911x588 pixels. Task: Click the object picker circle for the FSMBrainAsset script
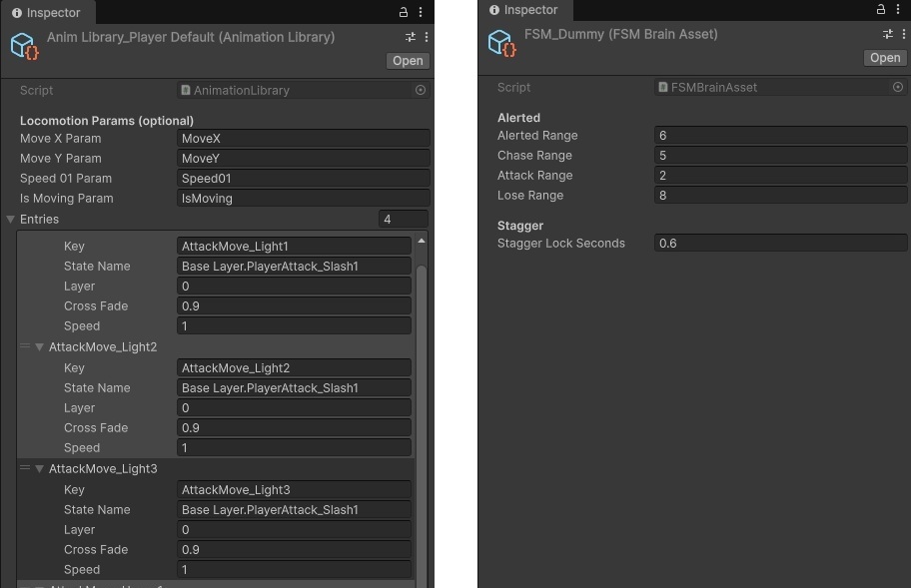click(x=898, y=87)
